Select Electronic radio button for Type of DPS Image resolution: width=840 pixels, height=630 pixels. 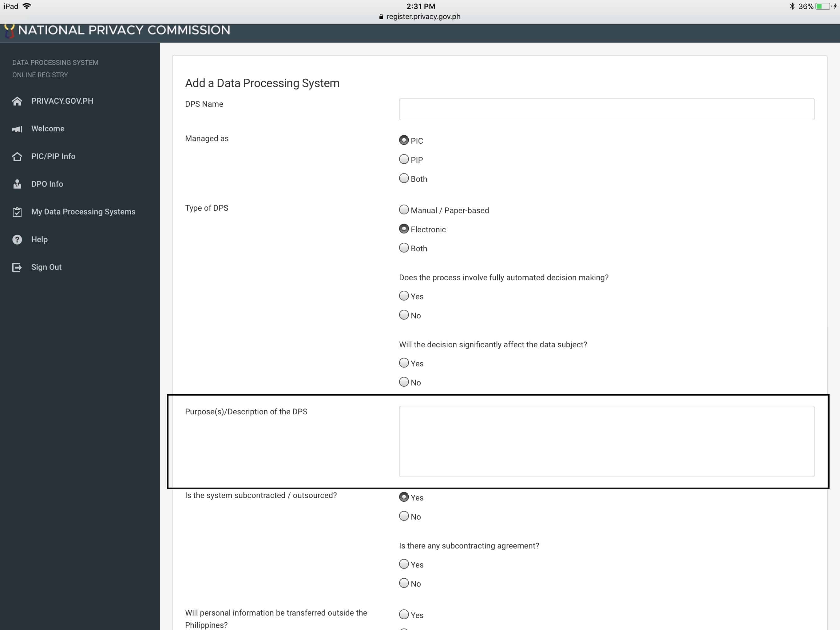click(x=404, y=229)
